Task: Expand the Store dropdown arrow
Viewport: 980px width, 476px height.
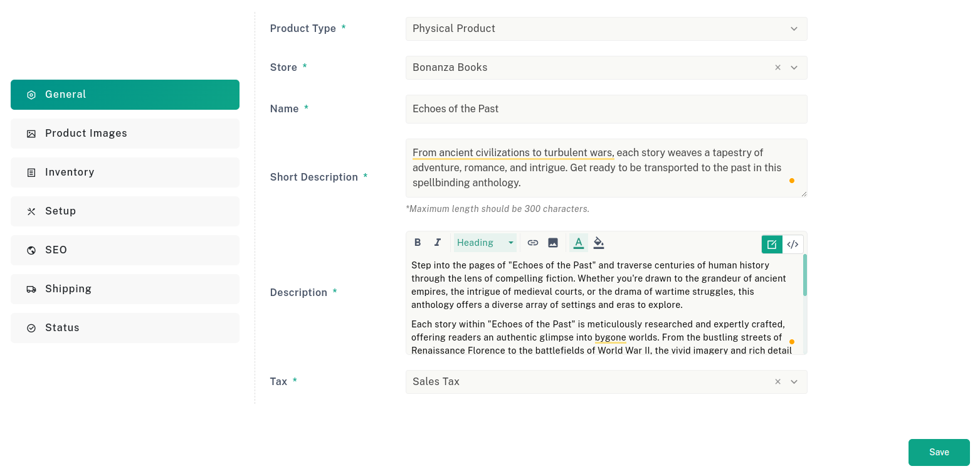Action: (x=794, y=68)
